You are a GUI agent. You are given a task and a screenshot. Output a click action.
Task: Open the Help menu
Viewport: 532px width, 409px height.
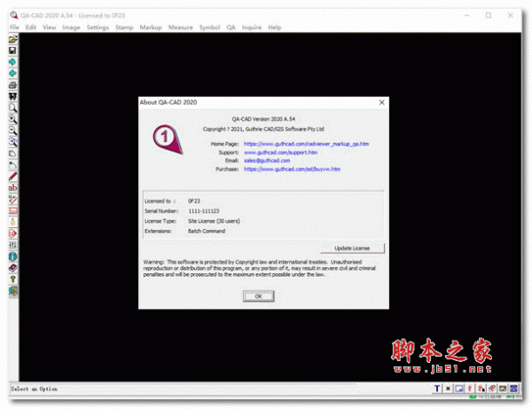tap(275, 28)
